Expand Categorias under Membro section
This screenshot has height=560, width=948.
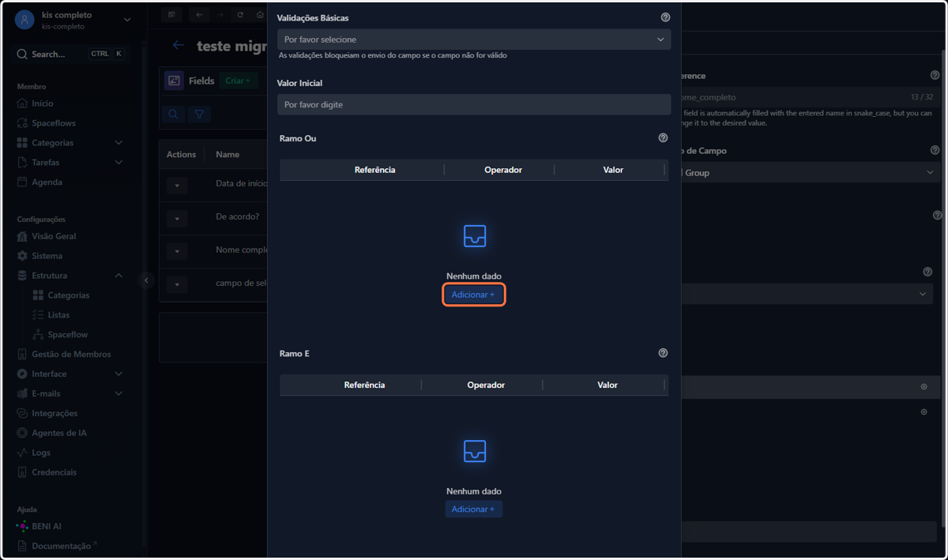coord(70,143)
